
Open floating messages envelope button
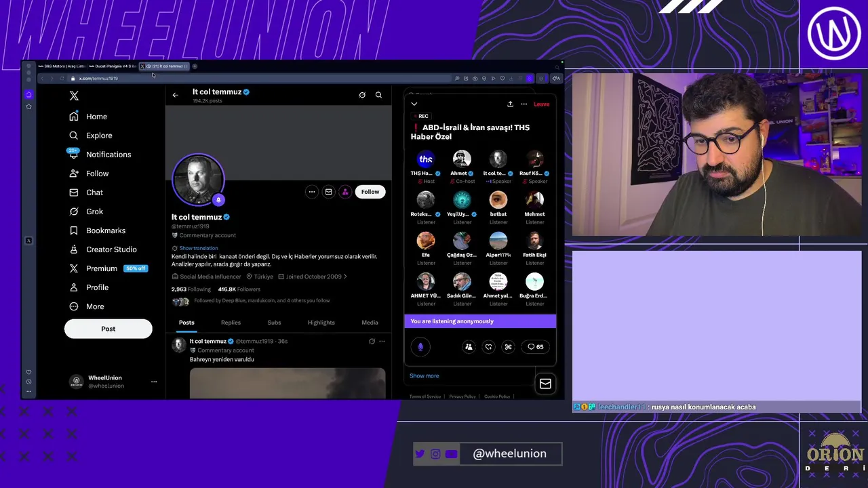point(545,384)
